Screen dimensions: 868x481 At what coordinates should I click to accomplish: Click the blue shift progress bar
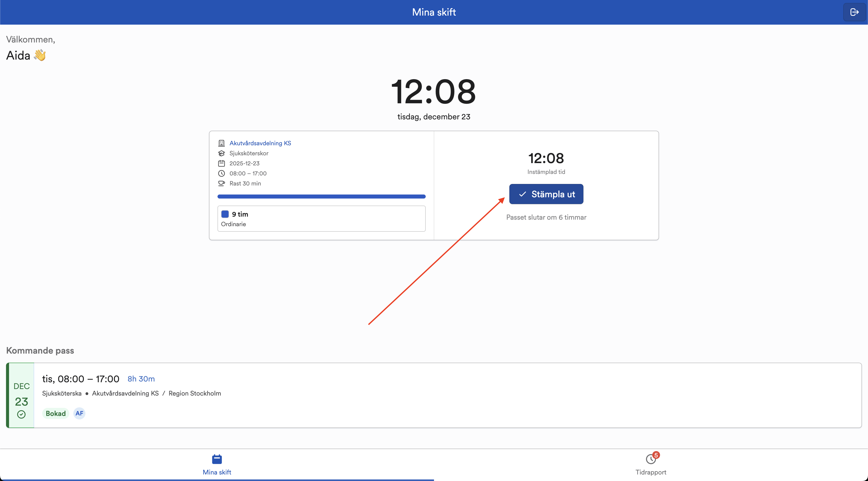click(x=321, y=197)
